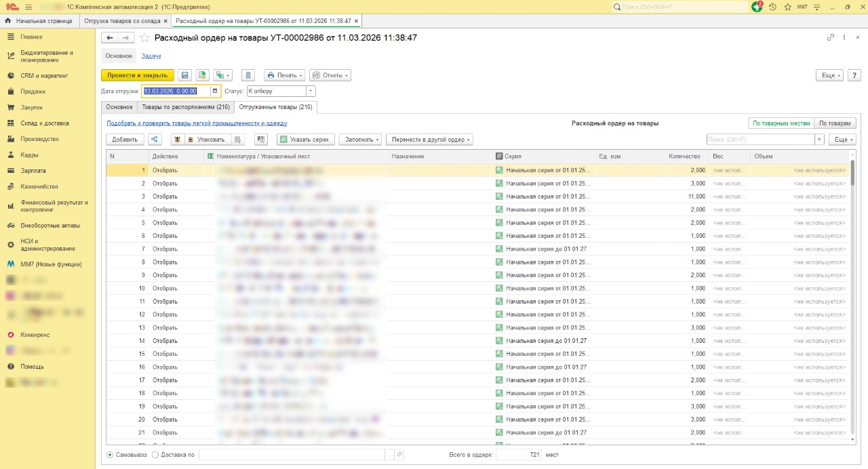Click the package icon left of Упаковать

178,140
